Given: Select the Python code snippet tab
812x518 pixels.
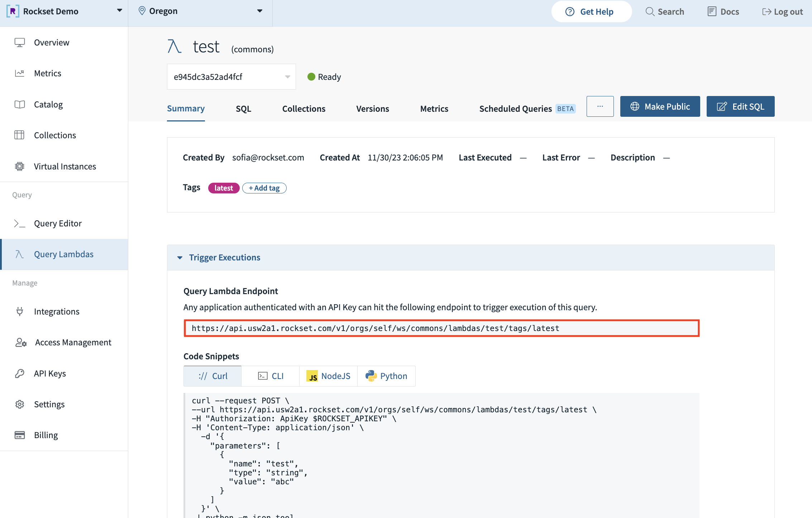Looking at the screenshot, I should pos(386,376).
